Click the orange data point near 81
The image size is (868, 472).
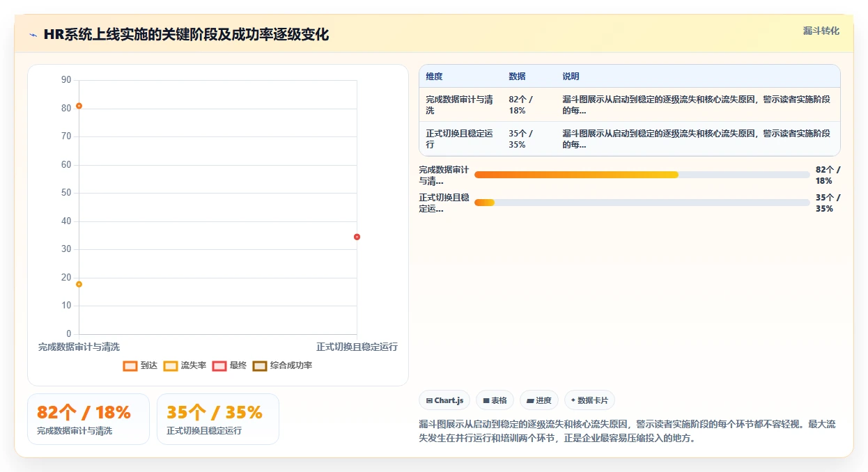[79, 106]
